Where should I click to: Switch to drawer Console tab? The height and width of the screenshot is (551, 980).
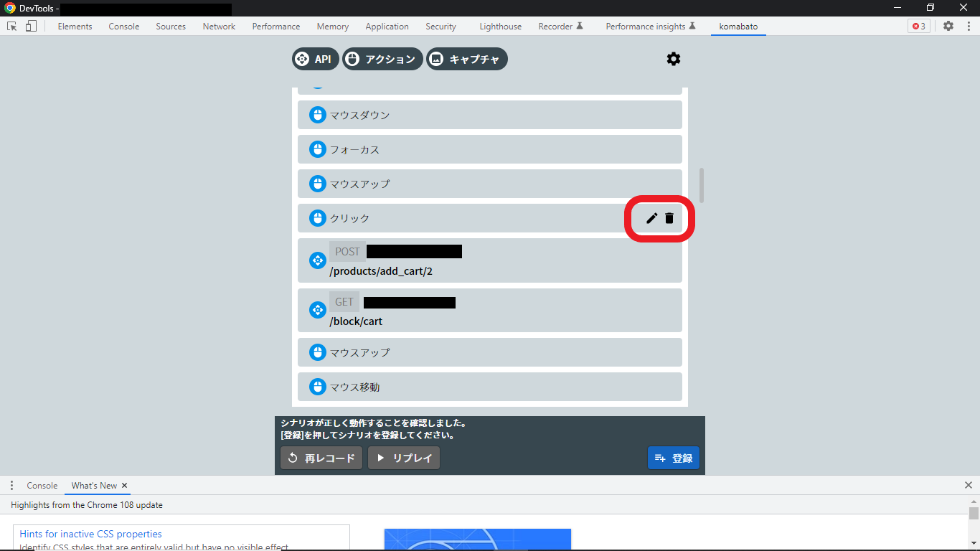click(42, 486)
